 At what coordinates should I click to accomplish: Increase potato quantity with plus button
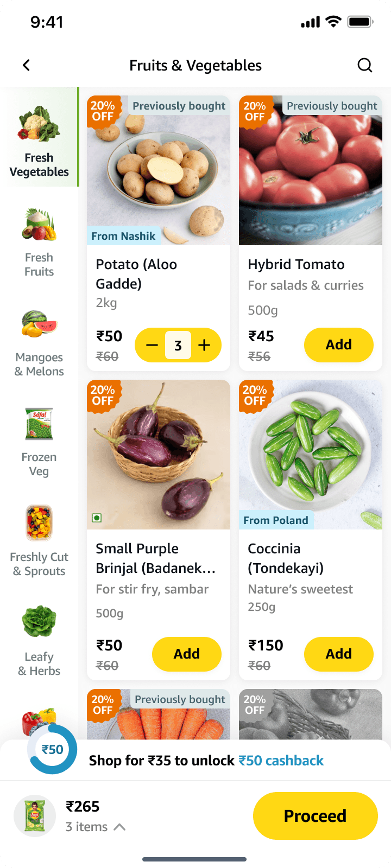pos(204,345)
